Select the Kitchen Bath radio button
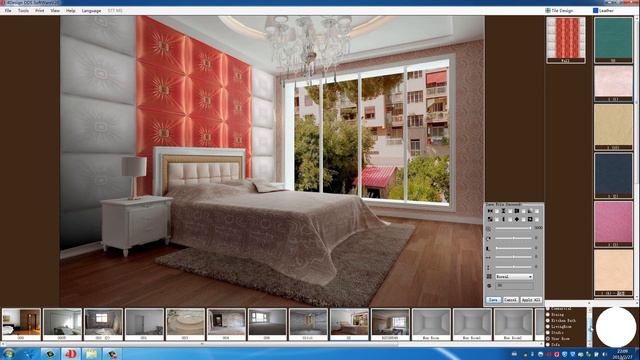The image size is (640, 360). (x=548, y=321)
